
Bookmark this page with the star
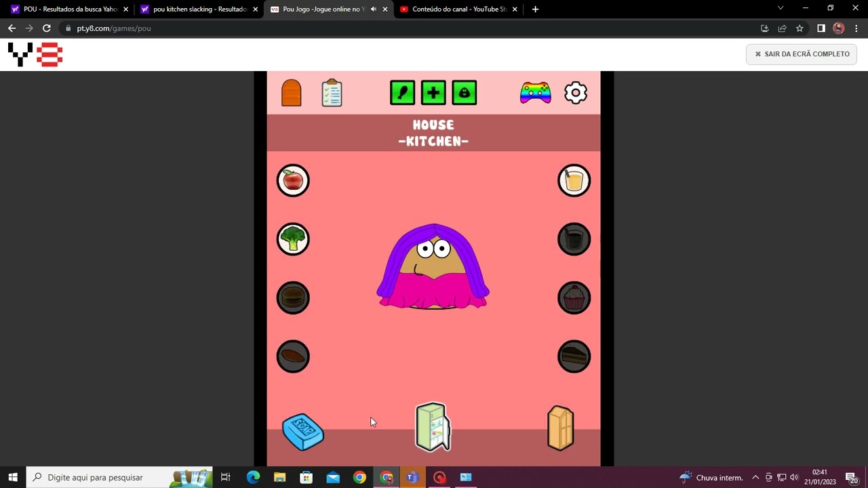point(800,28)
